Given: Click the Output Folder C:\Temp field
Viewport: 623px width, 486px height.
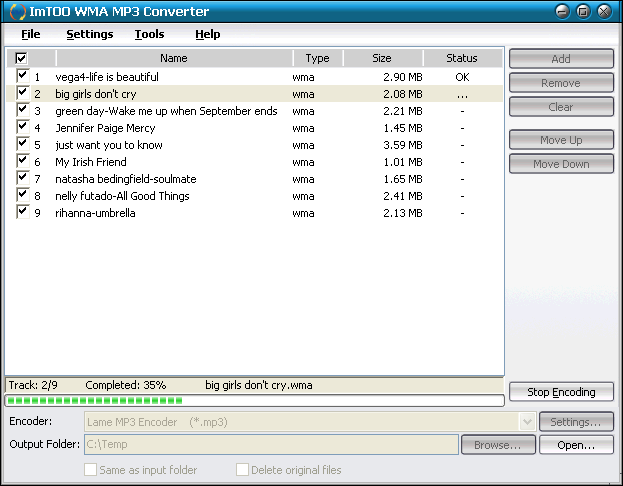Looking at the screenshot, I should [x=271, y=444].
